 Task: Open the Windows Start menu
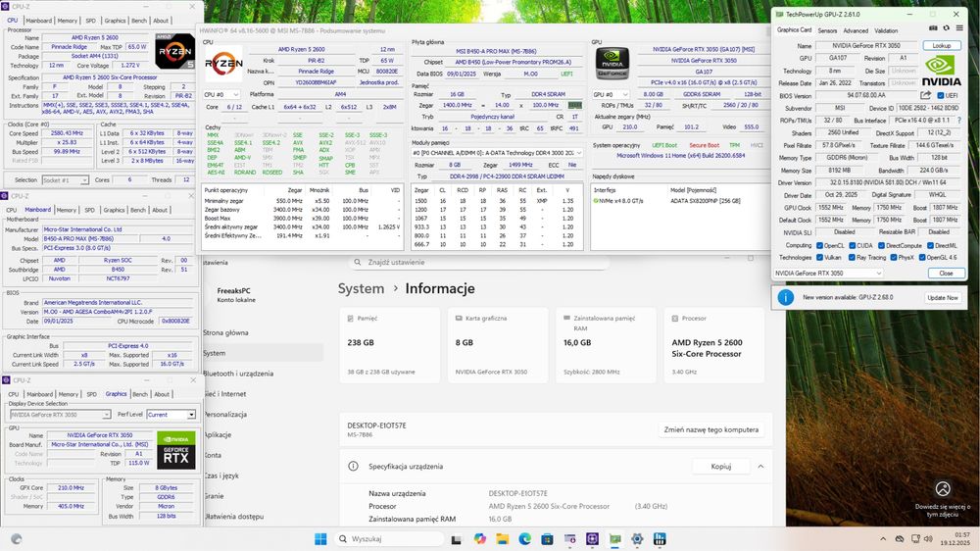[320, 538]
